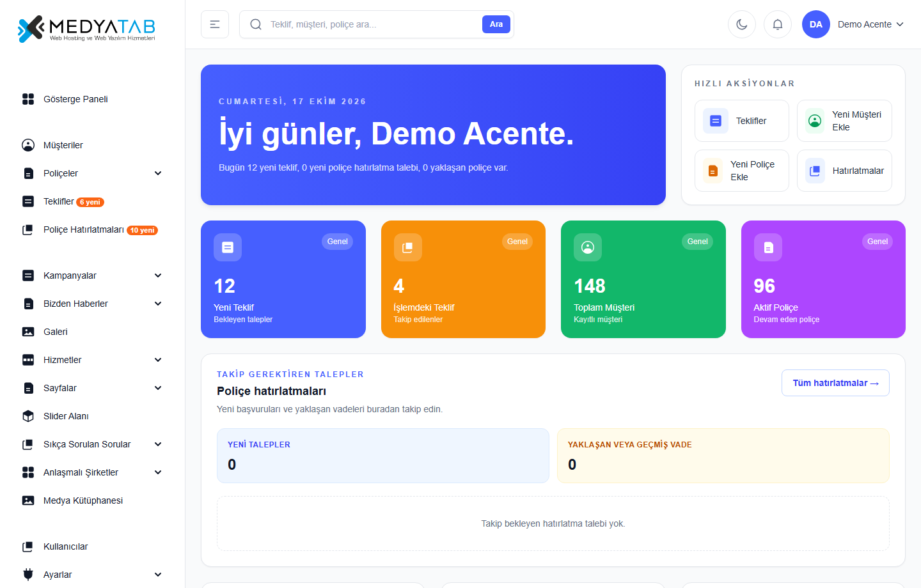Expand the Poliçeler submenu chevron

pyautogui.click(x=158, y=173)
